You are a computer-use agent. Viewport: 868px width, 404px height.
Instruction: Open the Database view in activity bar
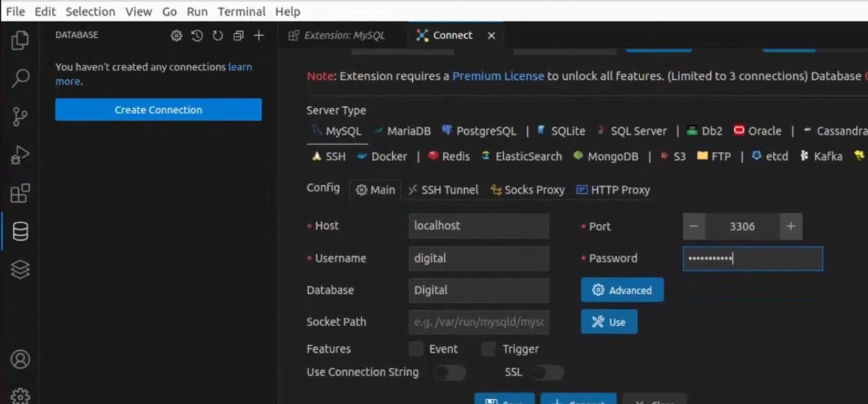pyautogui.click(x=20, y=232)
